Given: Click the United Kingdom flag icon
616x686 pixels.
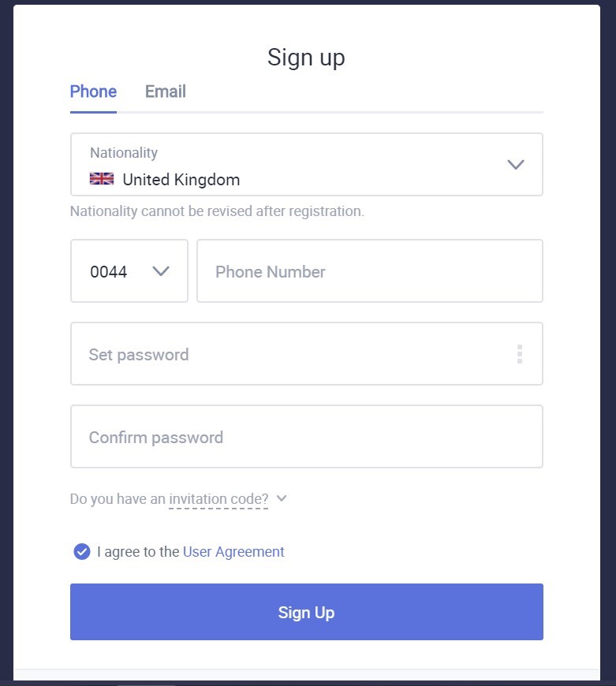Looking at the screenshot, I should tap(102, 179).
